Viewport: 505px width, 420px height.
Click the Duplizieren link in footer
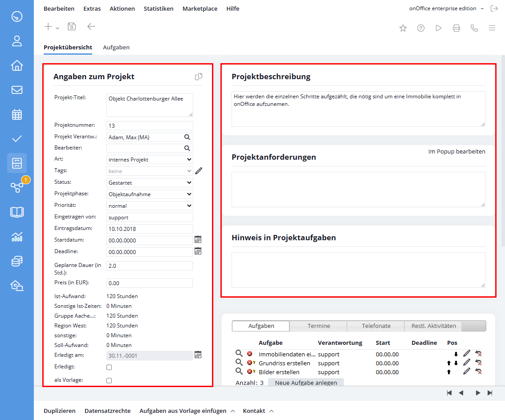coord(59,411)
